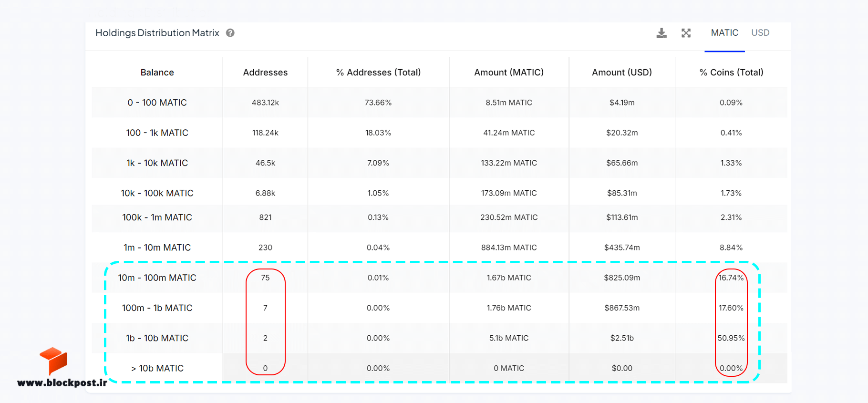Click the Balance column header
The image size is (868, 403).
(157, 72)
